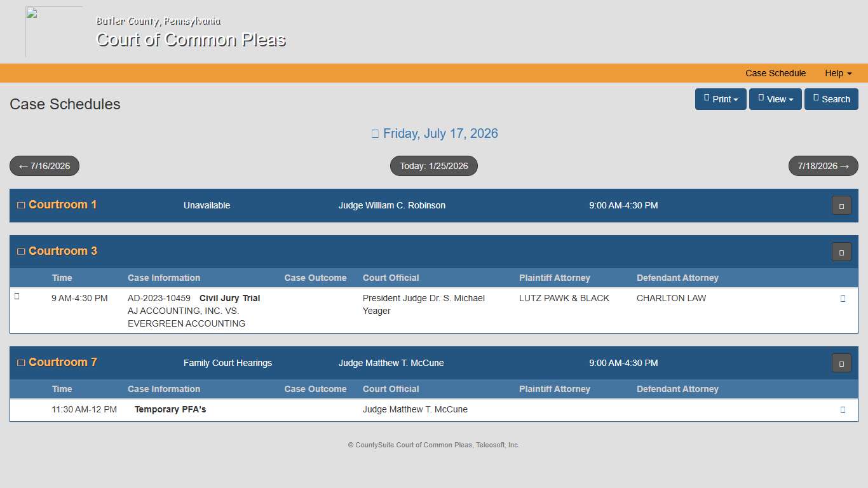
Task: Toggle the checkbox beside Courtroom 3
Action: pos(21,250)
